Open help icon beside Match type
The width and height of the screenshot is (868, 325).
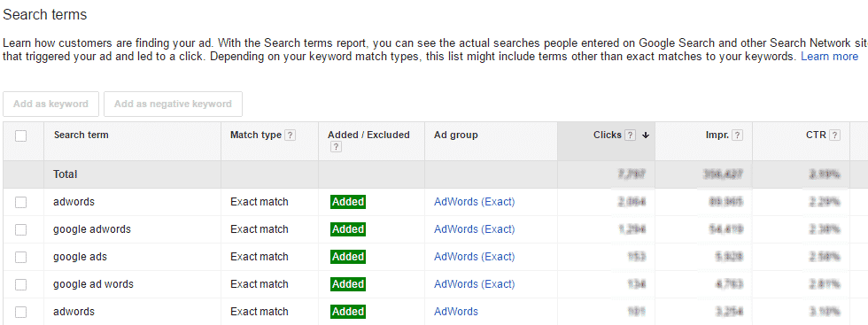point(291,135)
